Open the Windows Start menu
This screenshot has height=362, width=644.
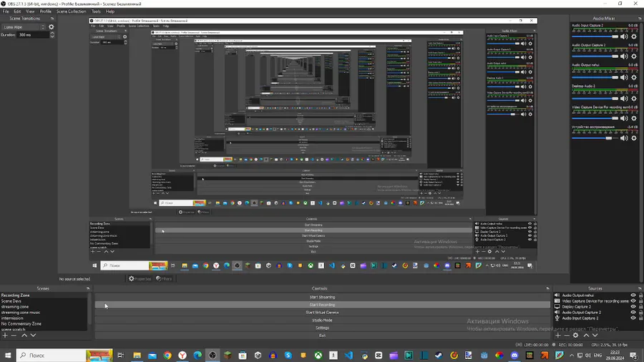(8, 356)
